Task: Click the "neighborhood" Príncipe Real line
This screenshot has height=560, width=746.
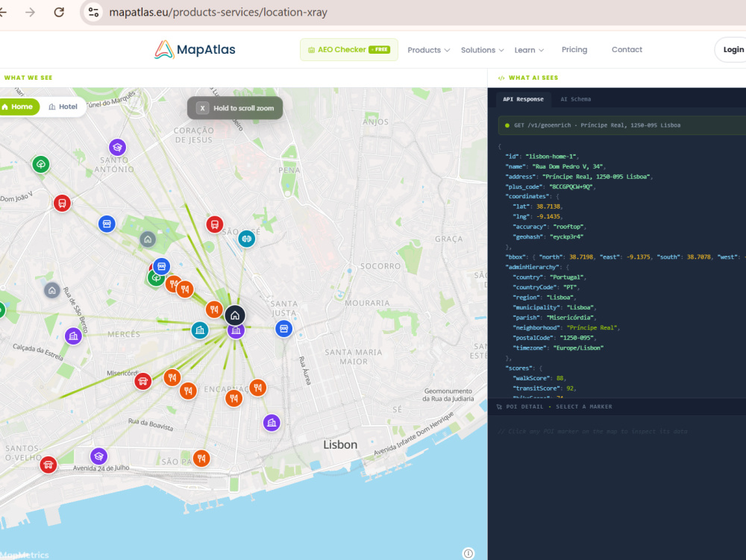Action: click(x=566, y=327)
